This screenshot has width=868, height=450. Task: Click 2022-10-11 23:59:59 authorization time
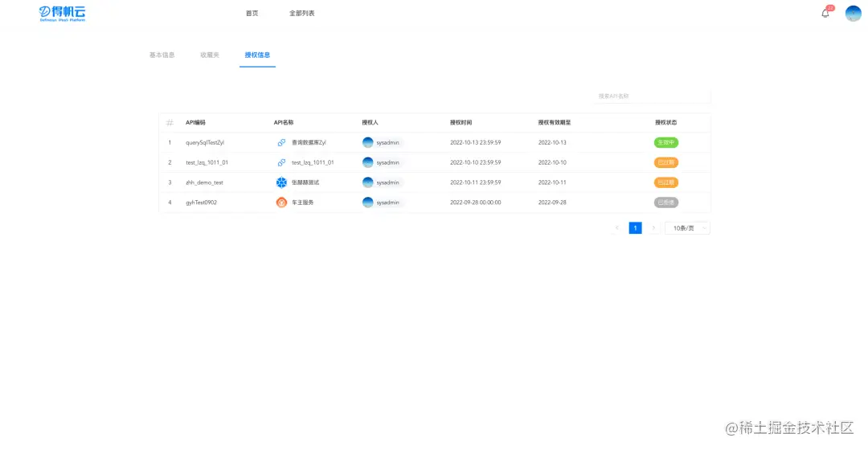(476, 182)
